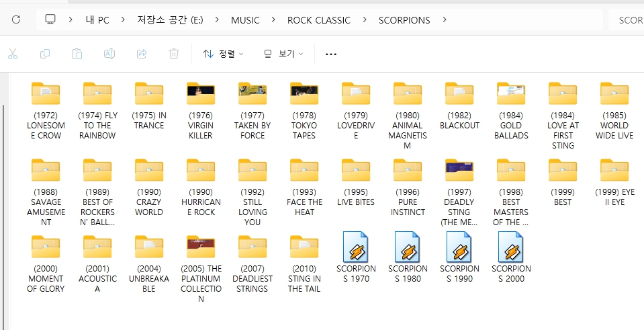The height and width of the screenshot is (330, 644).
Task: Click the Share icon in toolbar
Action: 142,54
